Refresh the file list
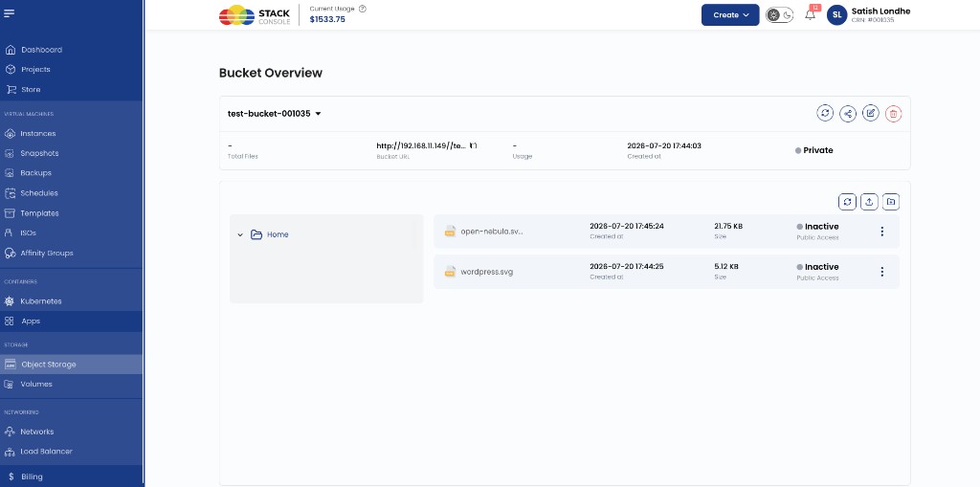Viewport: 980px width, 487px height. click(x=847, y=201)
